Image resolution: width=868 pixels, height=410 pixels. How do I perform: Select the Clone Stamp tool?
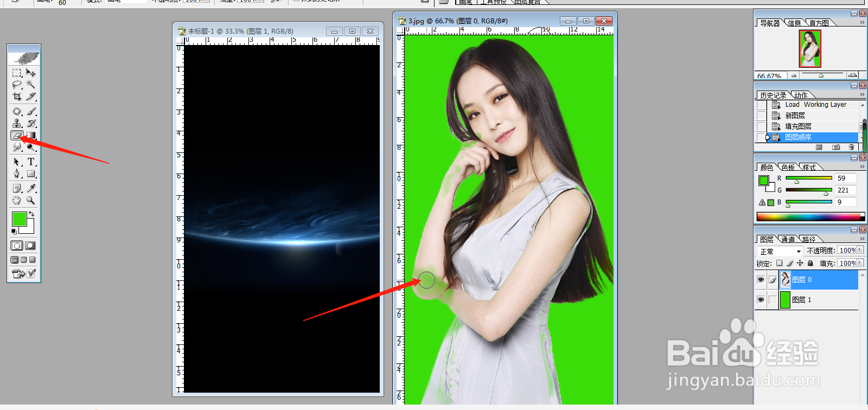click(x=17, y=123)
